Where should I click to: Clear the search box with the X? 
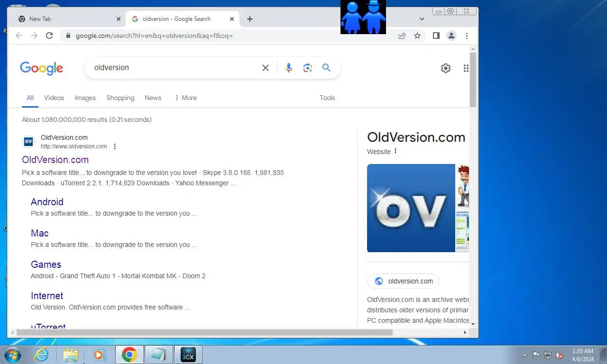click(266, 68)
